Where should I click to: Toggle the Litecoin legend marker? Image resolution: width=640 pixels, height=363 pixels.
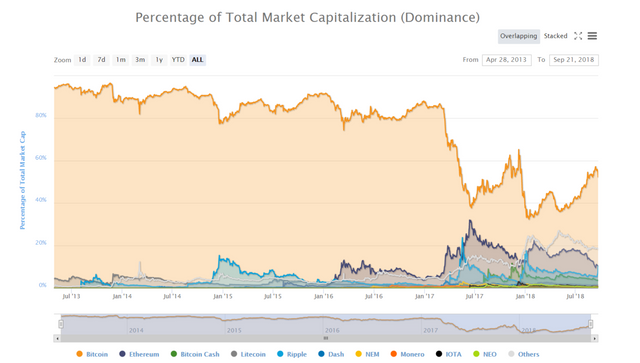(x=234, y=354)
